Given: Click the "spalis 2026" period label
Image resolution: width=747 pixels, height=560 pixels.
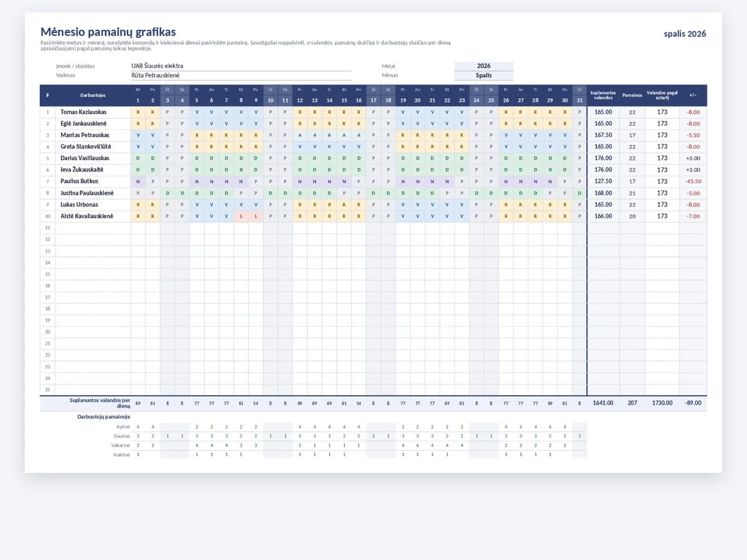Looking at the screenshot, I should [685, 34].
